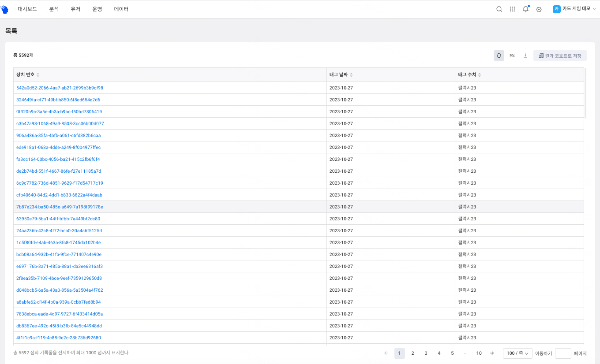Open the apps grid icon
This screenshot has width=600, height=364.
(x=512, y=9)
